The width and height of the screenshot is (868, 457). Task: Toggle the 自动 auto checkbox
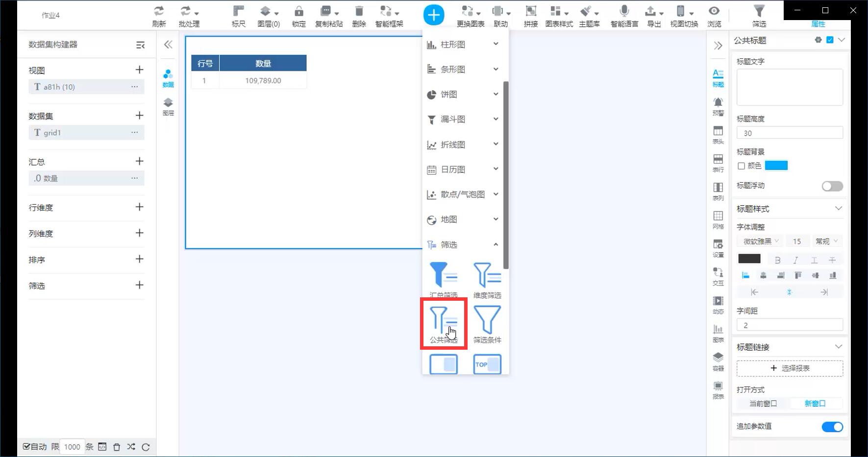[x=26, y=446]
